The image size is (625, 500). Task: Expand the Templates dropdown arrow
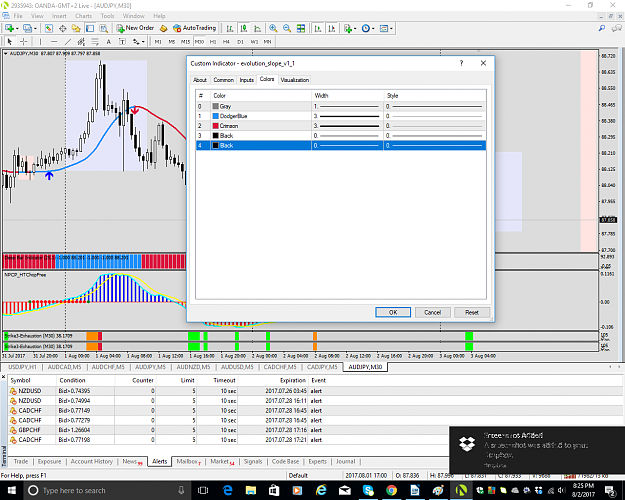[391, 29]
